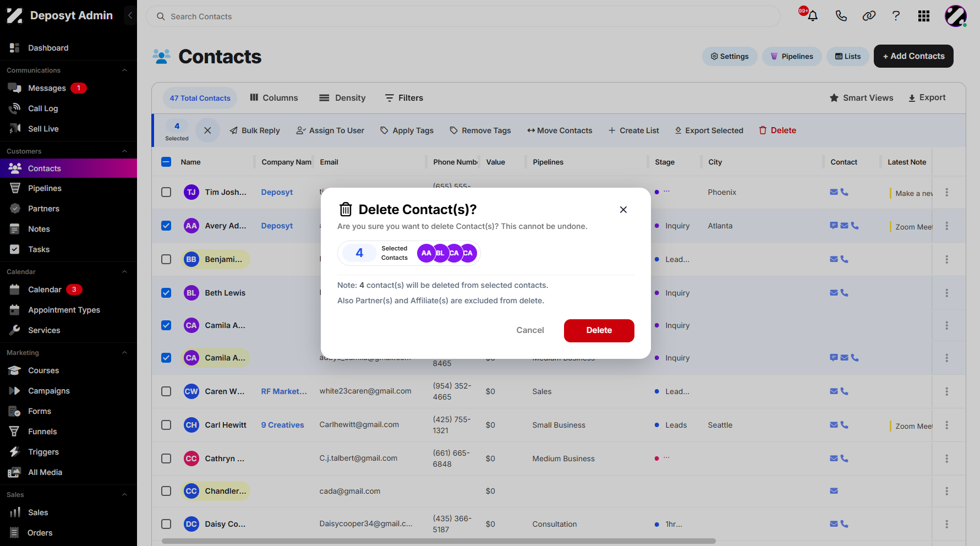Open row menu for Carl Hewitt
Image resolution: width=980 pixels, height=546 pixels.
point(946,425)
